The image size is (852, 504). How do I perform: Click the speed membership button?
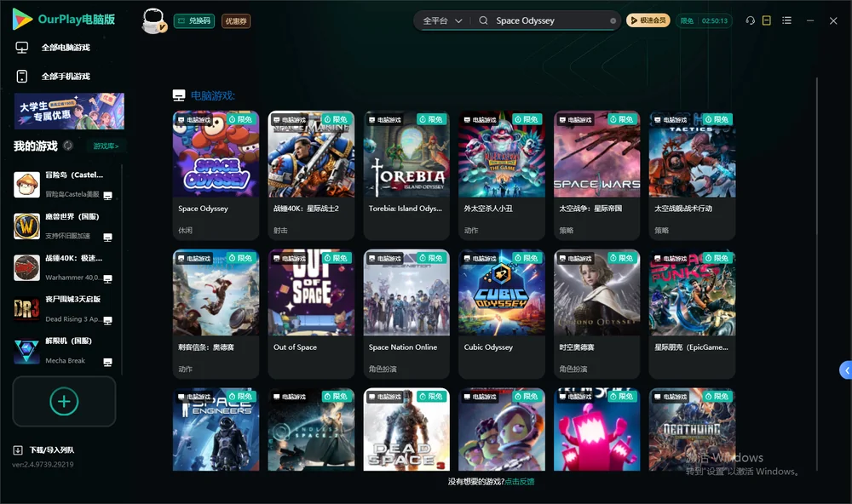(x=648, y=20)
